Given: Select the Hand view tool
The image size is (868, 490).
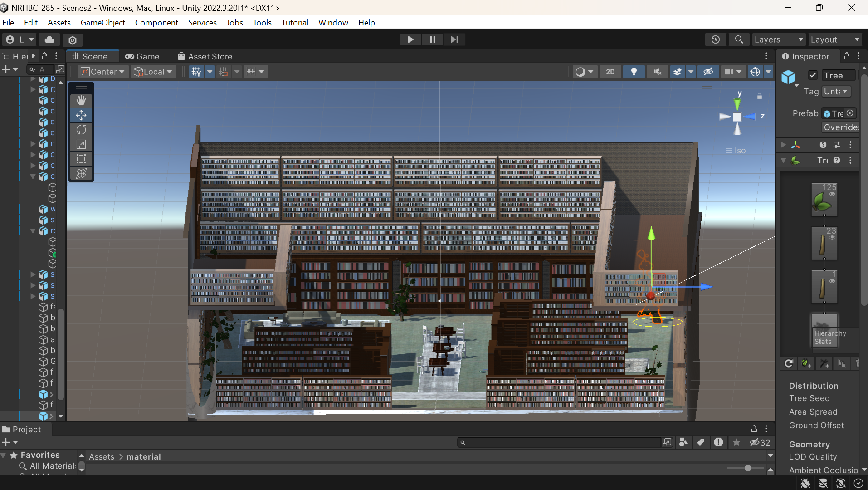Looking at the screenshot, I should tap(81, 100).
